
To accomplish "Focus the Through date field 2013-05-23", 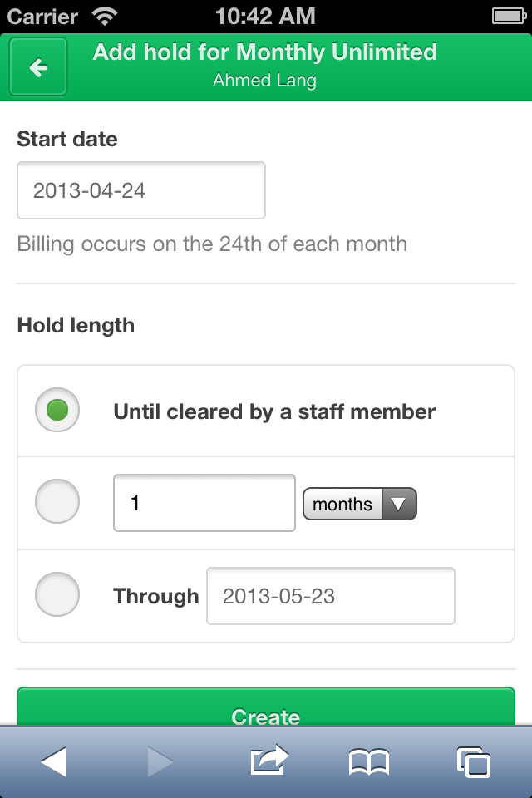I will 330,596.
